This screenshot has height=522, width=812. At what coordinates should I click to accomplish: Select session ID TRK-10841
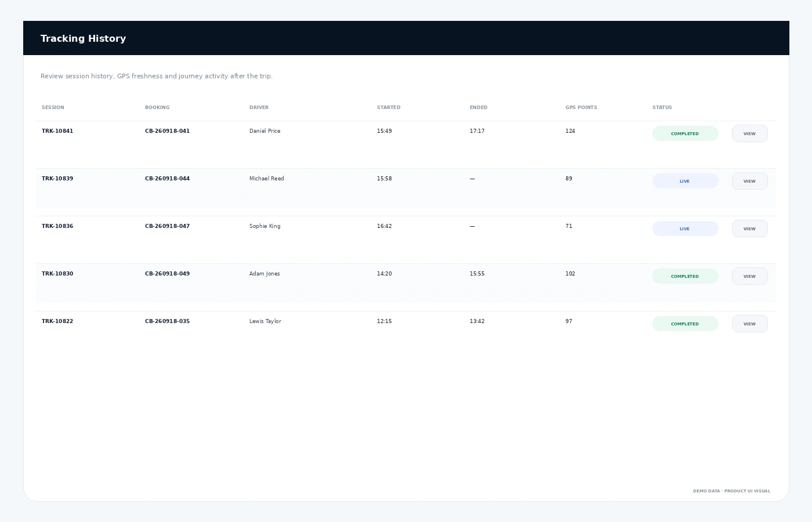(x=57, y=131)
